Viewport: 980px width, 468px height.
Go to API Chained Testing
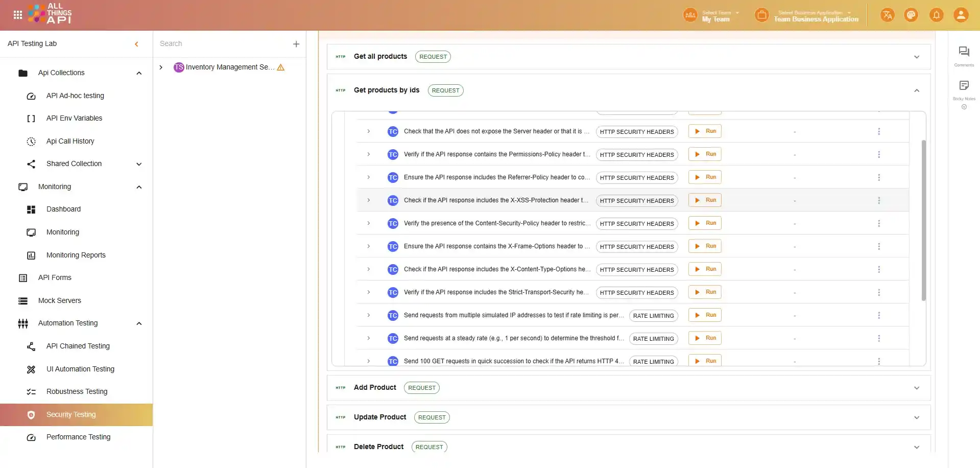click(x=78, y=346)
